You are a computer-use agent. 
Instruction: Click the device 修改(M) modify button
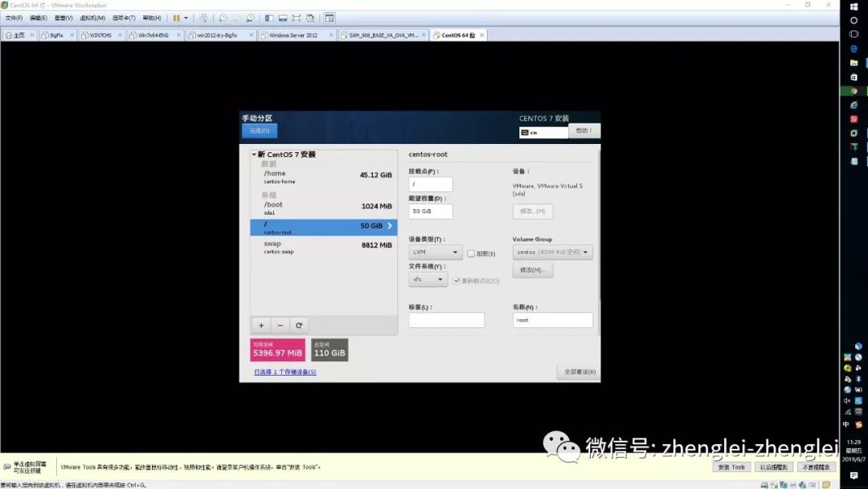point(533,211)
